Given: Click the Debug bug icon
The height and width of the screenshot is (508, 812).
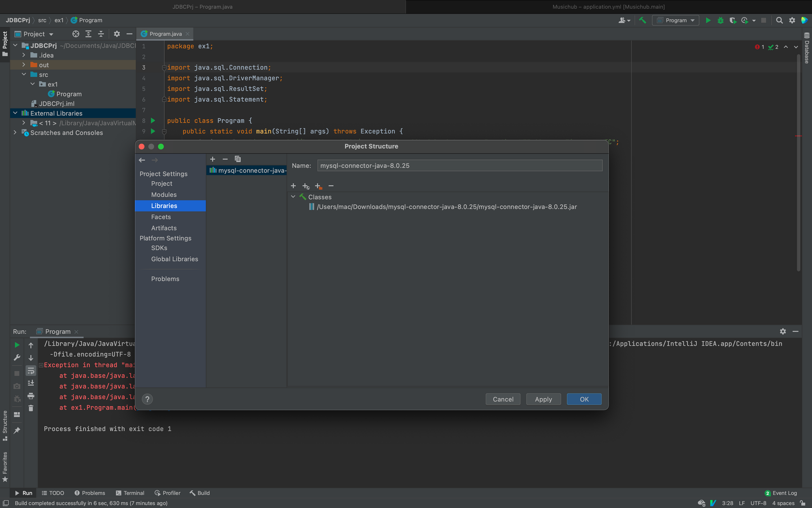Looking at the screenshot, I should [x=720, y=20].
